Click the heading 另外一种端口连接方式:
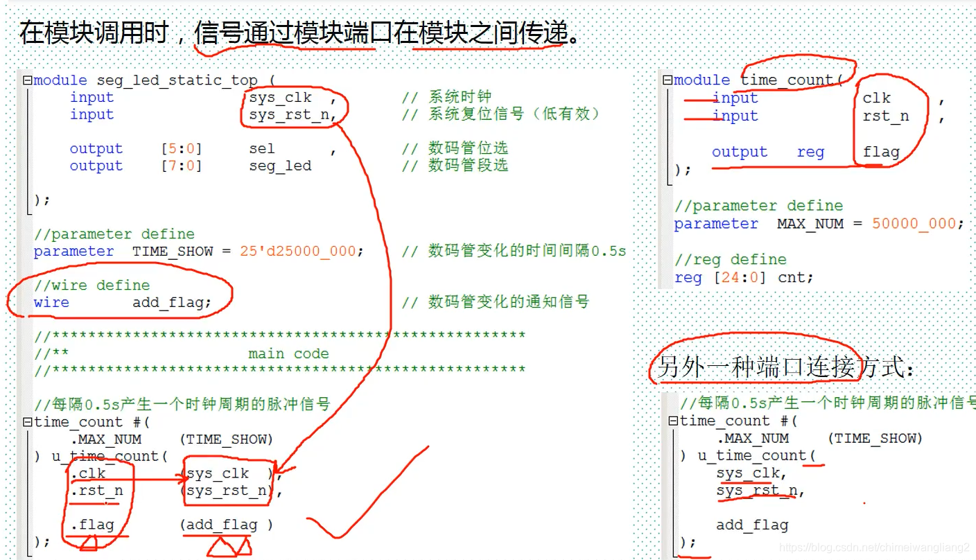The height and width of the screenshot is (560, 976). coord(785,366)
